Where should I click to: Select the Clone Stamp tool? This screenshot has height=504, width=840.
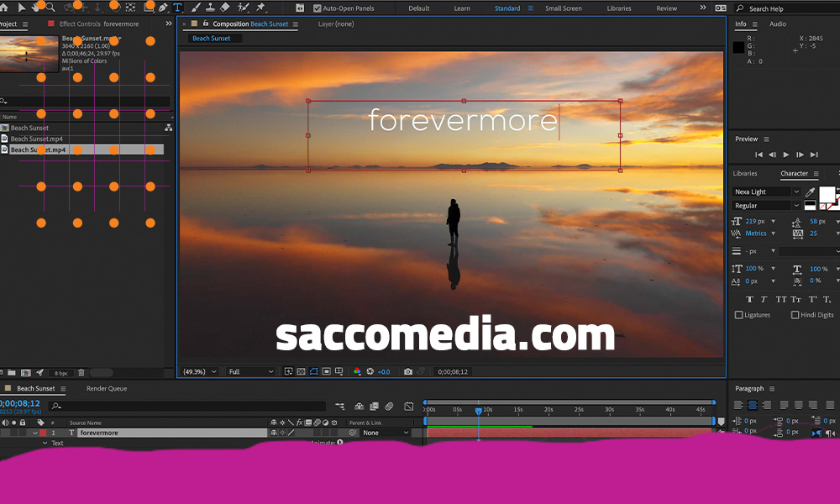[x=211, y=8]
